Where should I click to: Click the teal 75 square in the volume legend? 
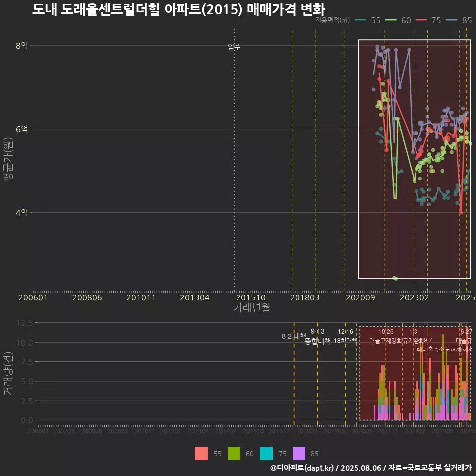266,454
